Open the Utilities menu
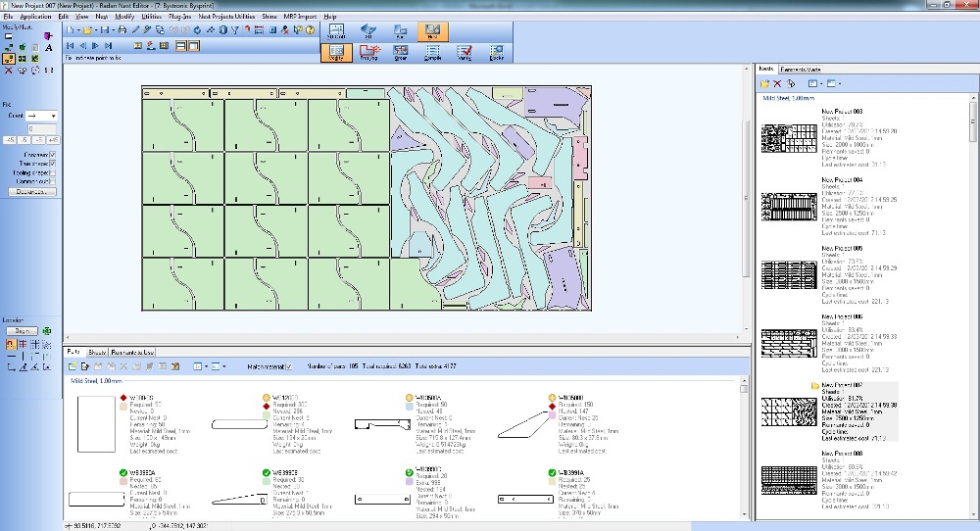 (x=154, y=17)
